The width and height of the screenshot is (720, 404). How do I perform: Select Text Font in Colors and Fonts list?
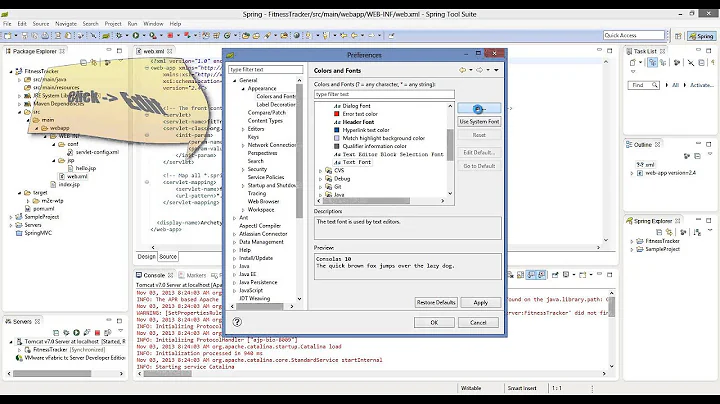(x=356, y=163)
